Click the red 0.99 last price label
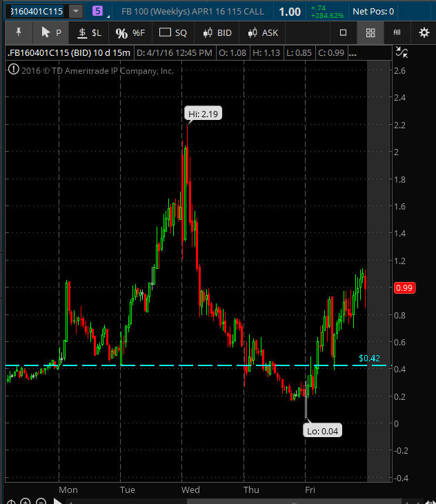This screenshot has width=436, height=504. click(404, 288)
